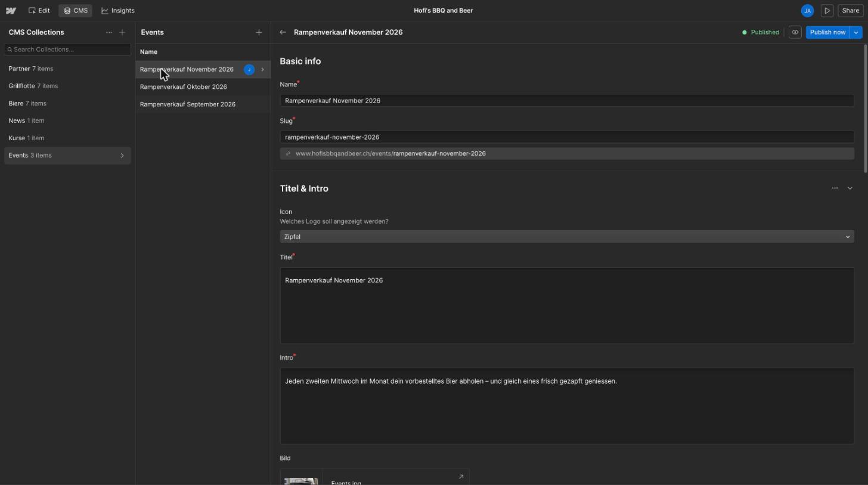
Task: Switch to the Edit tab
Action: tap(39, 11)
